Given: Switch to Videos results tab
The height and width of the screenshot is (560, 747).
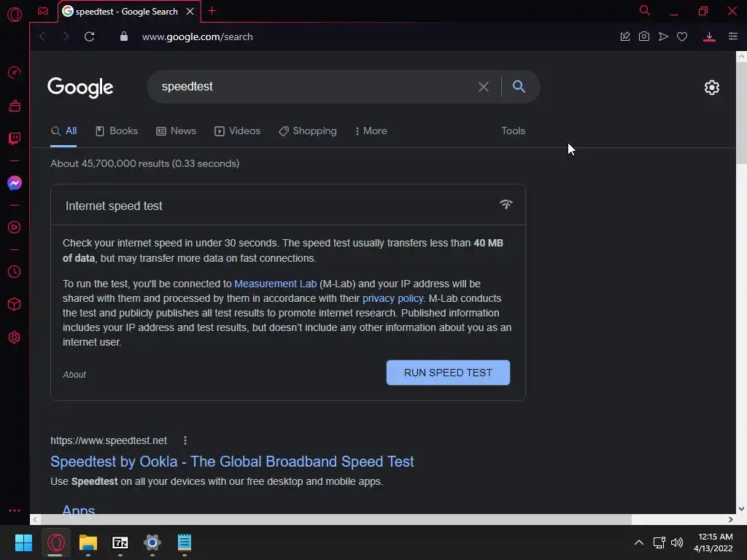Looking at the screenshot, I should point(237,131).
